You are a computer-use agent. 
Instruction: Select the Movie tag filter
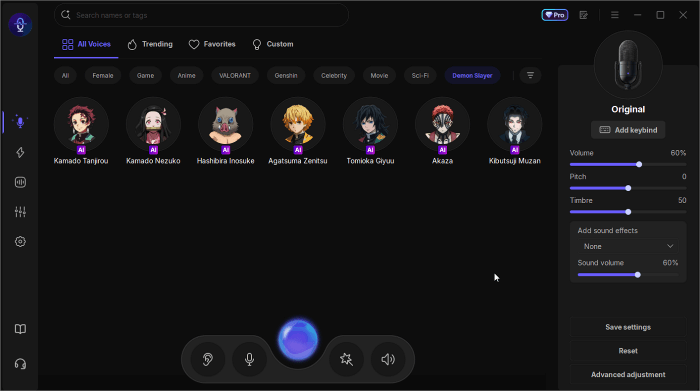click(x=379, y=75)
